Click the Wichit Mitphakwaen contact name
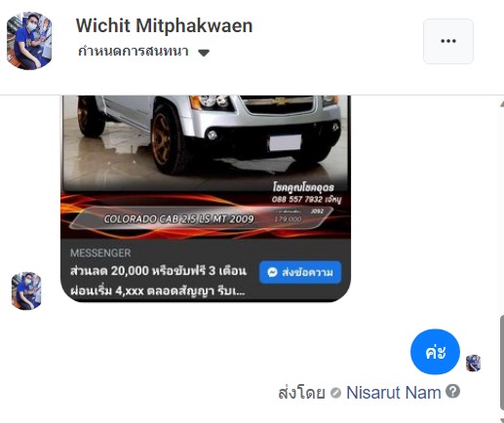 pos(164,25)
